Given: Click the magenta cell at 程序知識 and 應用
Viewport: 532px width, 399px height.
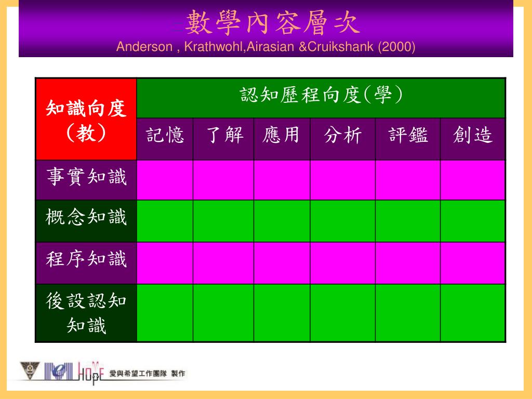Looking at the screenshot, I should click(x=282, y=263).
